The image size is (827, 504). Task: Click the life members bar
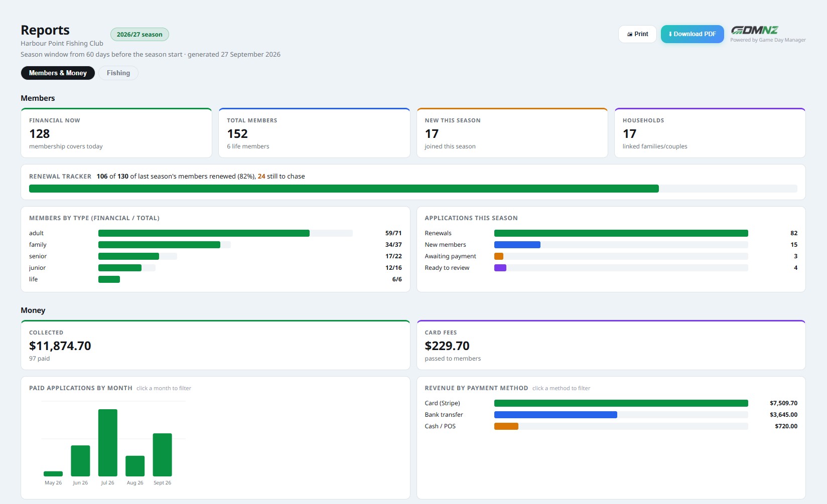[109, 279]
